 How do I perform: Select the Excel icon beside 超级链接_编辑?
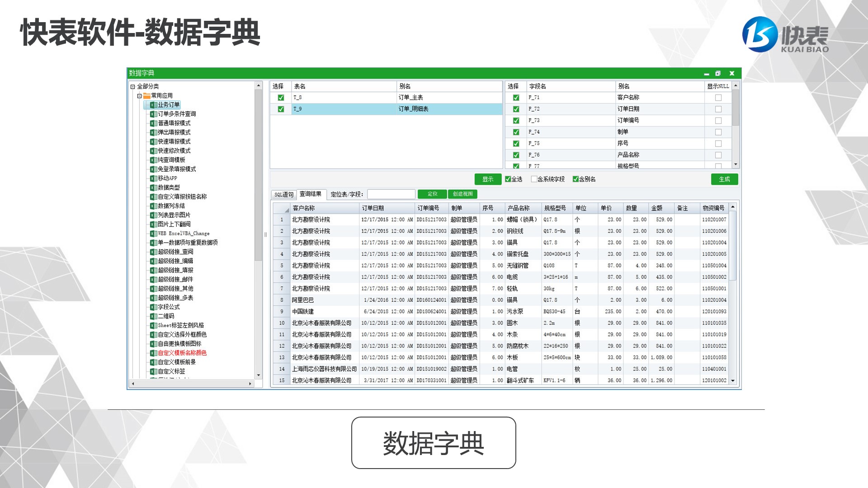coord(154,261)
